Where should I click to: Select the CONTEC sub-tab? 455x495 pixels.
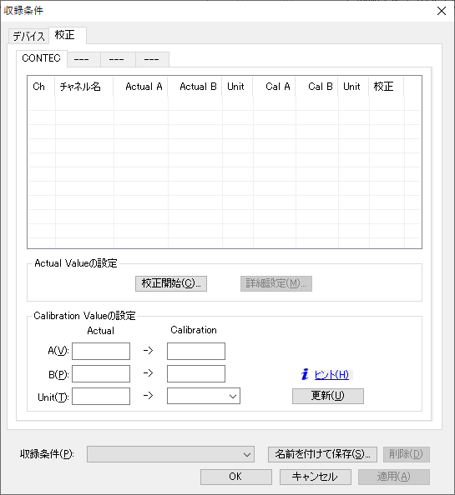click(x=41, y=59)
